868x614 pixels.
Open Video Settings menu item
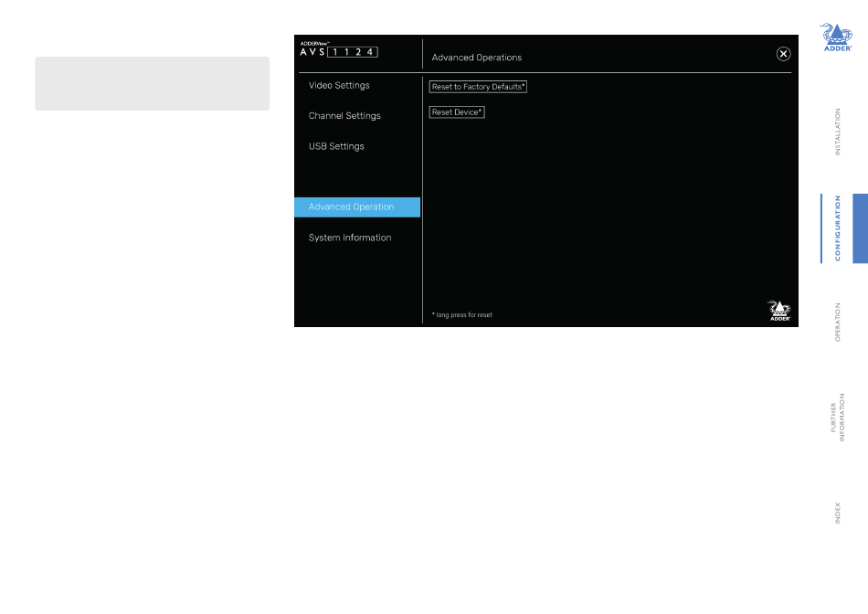point(339,85)
